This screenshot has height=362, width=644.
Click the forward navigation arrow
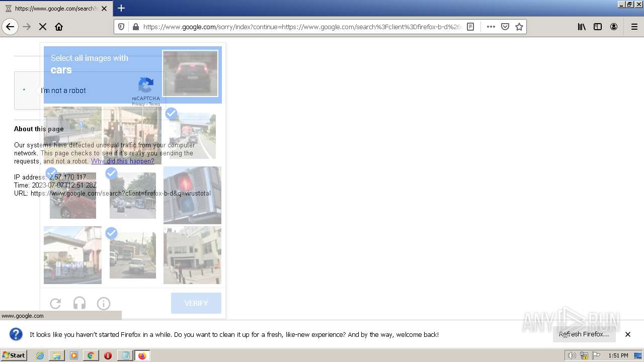coord(27,27)
